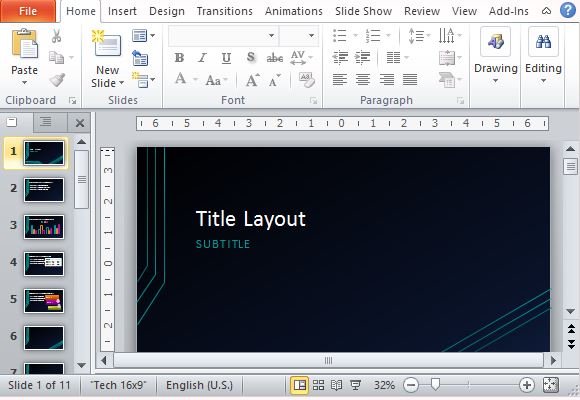This screenshot has width=580, height=400.
Task: Decrease font size with shrink icon
Action: click(x=275, y=80)
